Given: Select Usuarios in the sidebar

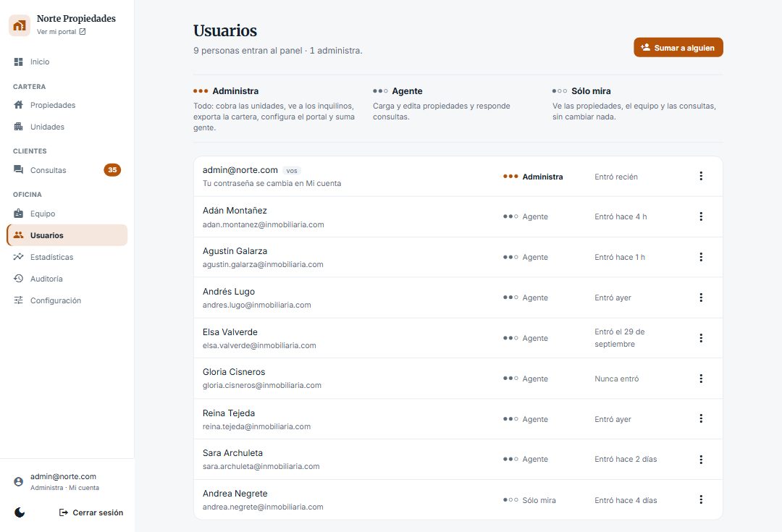Looking at the screenshot, I should (x=67, y=235).
